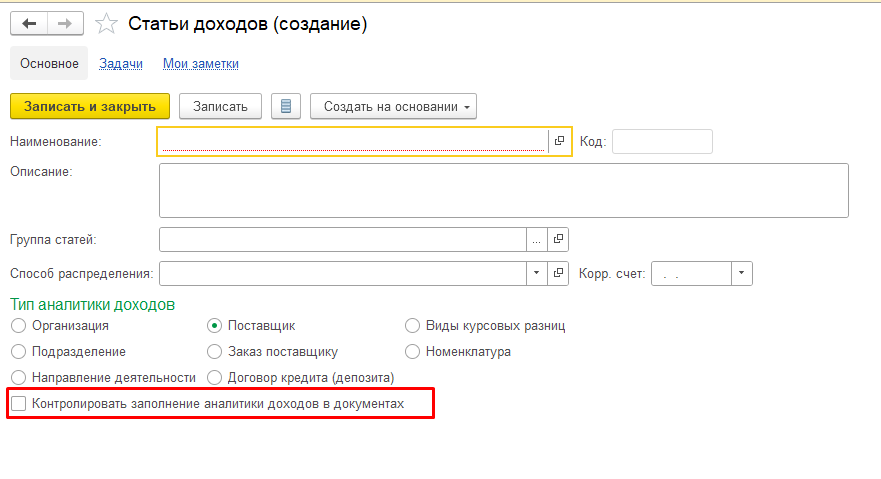881x479 pixels.
Task: Go forward using the right arrow button
Action: 65,24
